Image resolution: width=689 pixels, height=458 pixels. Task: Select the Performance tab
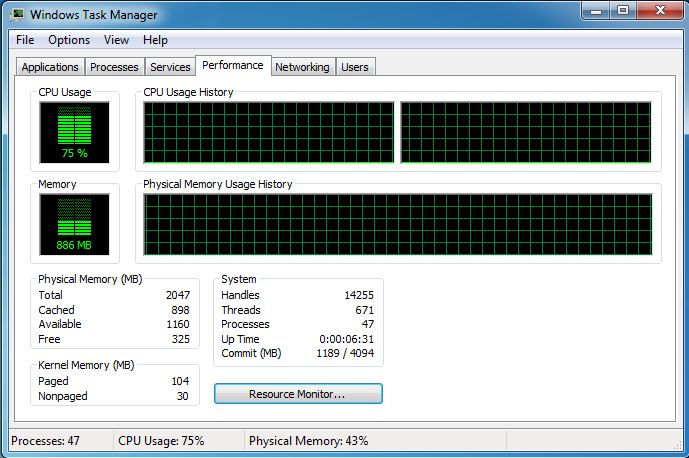pos(232,66)
